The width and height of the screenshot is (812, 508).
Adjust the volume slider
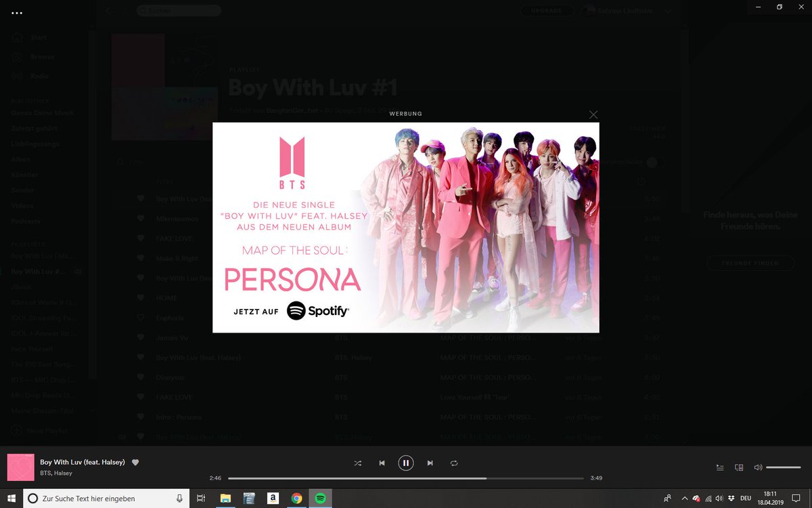[x=784, y=467]
